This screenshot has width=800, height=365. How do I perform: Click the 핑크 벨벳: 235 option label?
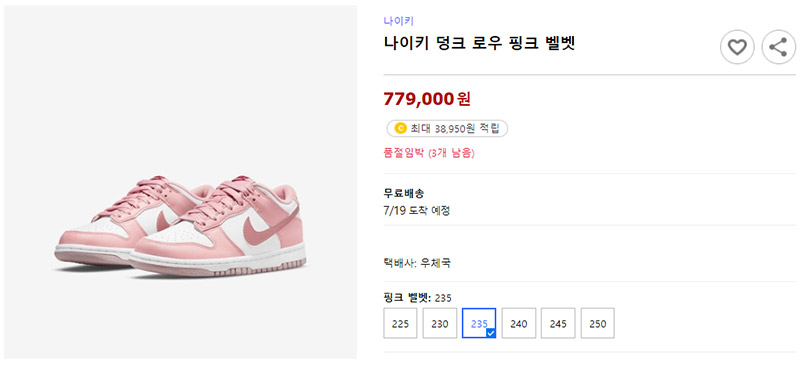tap(417, 298)
